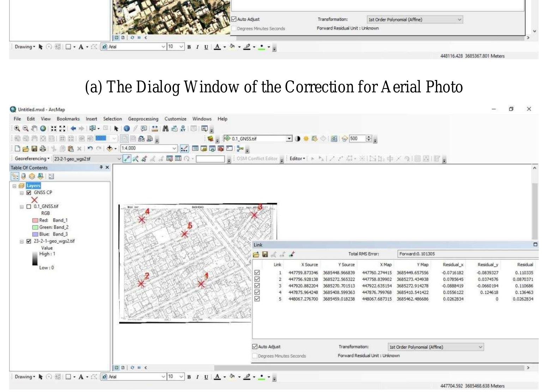Viewport: 543px width, 392px height.
Task: Toggle Italic on lower drawing toolbar
Action: click(x=197, y=377)
